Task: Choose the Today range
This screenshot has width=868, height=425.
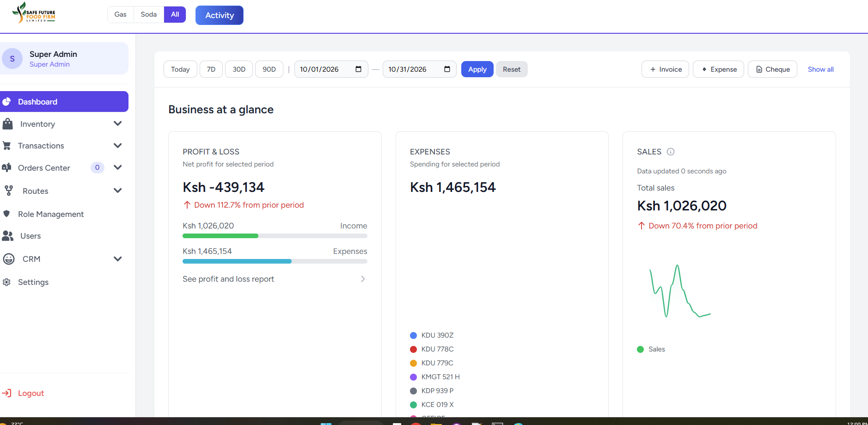Action: [x=180, y=69]
